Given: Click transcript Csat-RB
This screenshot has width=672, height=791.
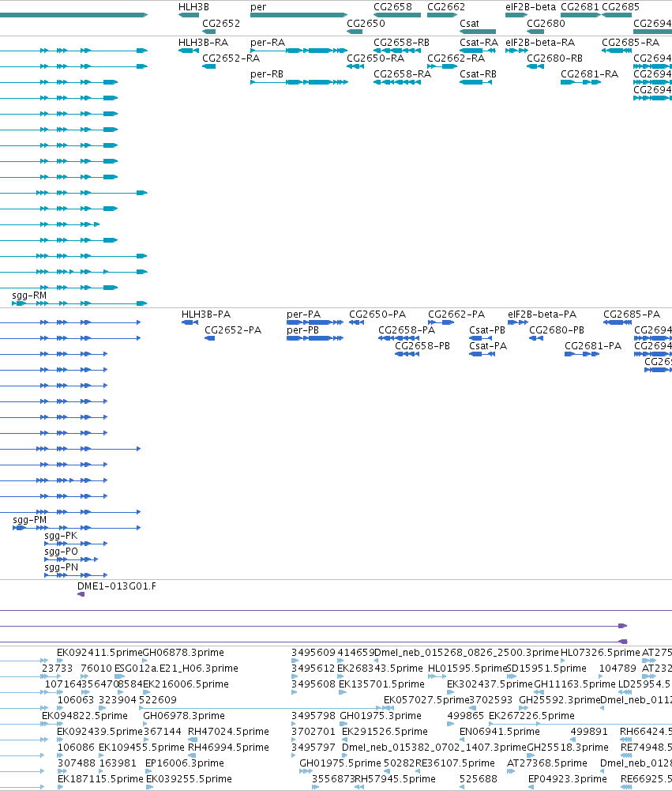Looking at the screenshot, I should (478, 74).
